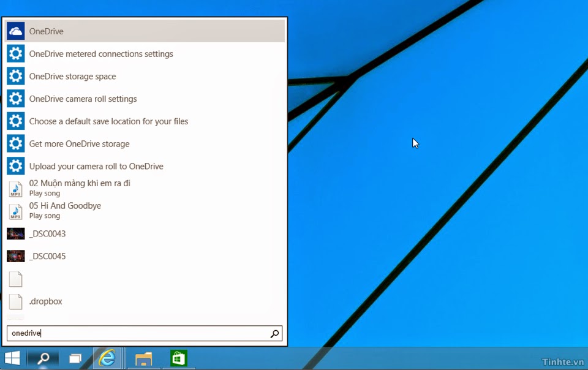This screenshot has width=588, height=370.
Task: Click gear icon beside OneDrive camera roll settings
Action: coord(15,99)
